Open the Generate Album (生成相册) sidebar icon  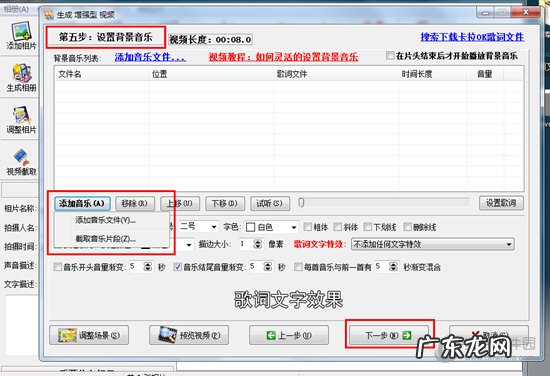pyautogui.click(x=21, y=78)
